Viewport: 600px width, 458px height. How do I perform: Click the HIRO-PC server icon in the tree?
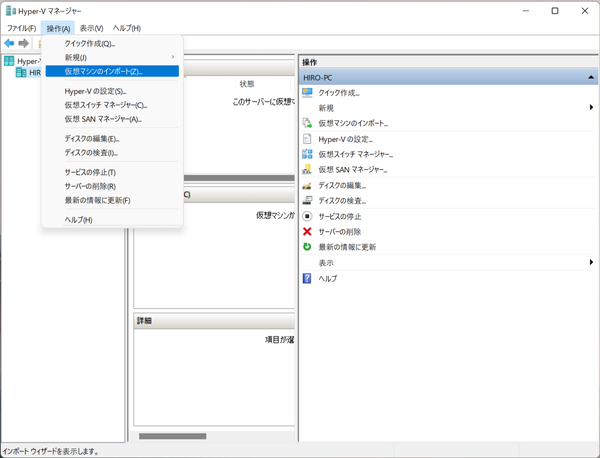point(21,72)
